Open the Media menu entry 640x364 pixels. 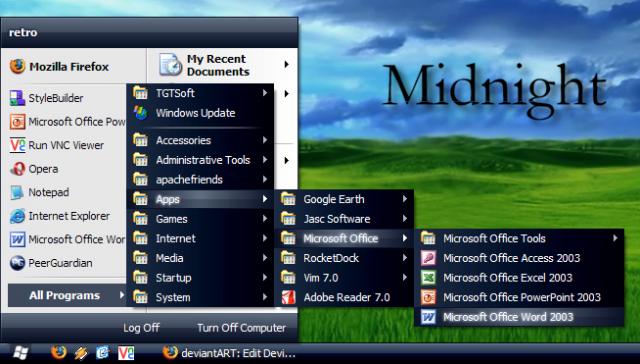[x=200, y=258]
